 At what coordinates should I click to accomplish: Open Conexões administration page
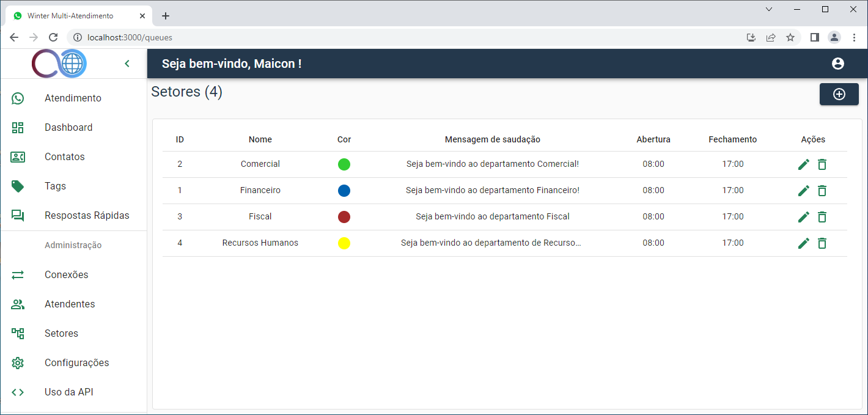click(x=67, y=275)
